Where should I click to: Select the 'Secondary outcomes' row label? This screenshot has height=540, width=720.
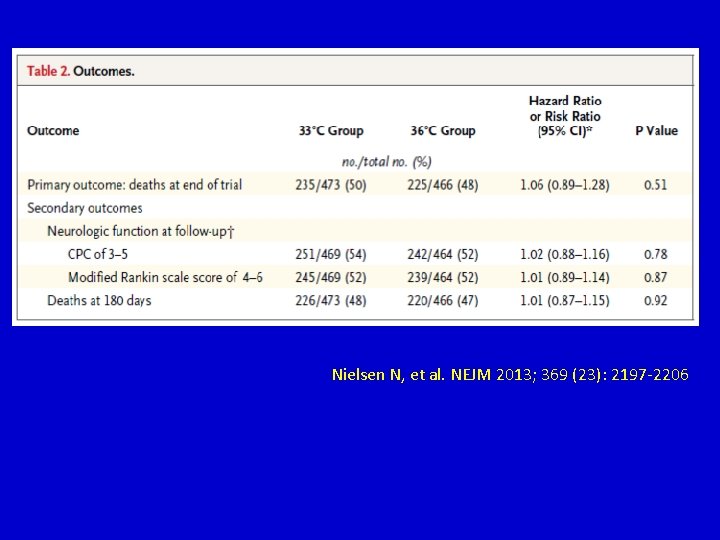coord(85,208)
